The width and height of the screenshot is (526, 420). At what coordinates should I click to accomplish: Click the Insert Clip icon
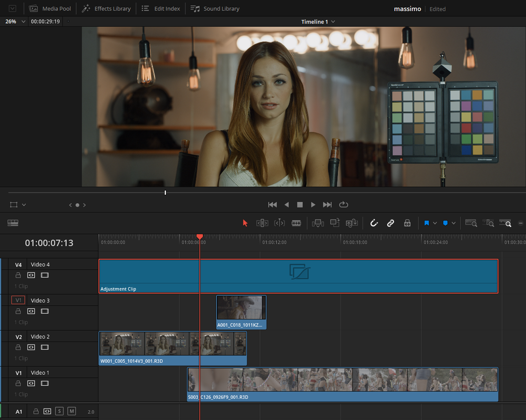(x=318, y=223)
